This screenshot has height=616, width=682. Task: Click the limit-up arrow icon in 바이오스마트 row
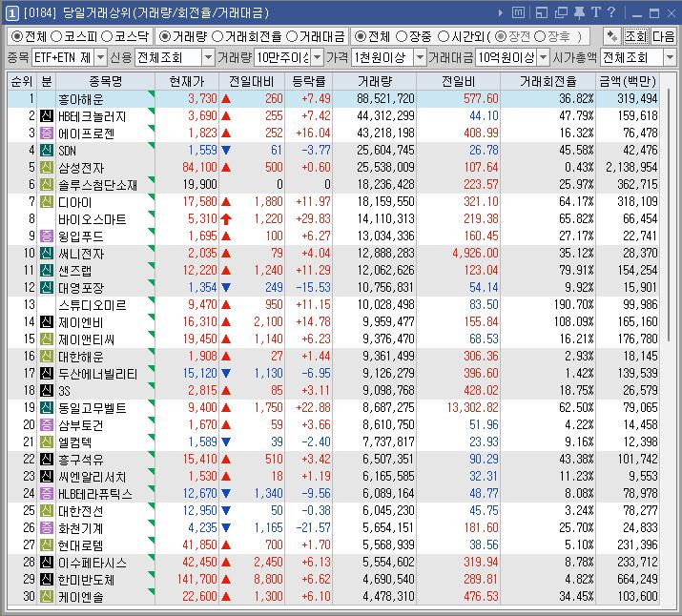pyautogui.click(x=226, y=218)
